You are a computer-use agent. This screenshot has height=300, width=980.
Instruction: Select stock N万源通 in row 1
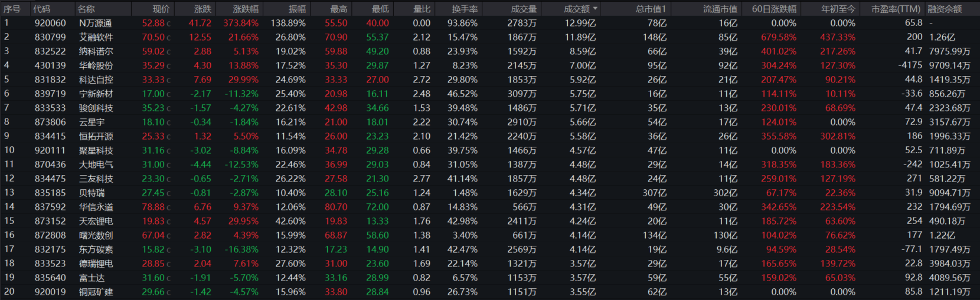click(x=96, y=23)
